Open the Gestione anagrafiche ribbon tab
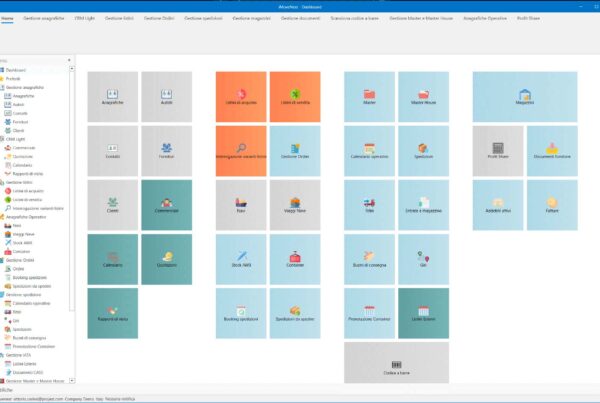Image resolution: width=600 pixels, height=403 pixels. [44, 18]
